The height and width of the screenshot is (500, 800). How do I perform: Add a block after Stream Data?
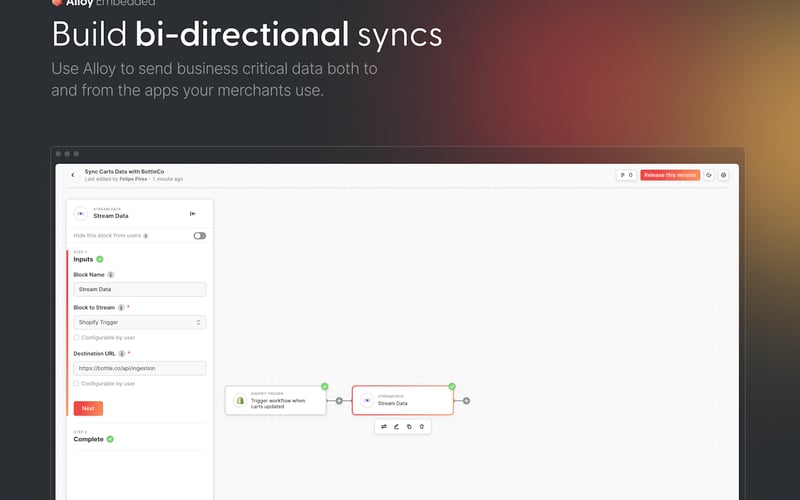466,401
